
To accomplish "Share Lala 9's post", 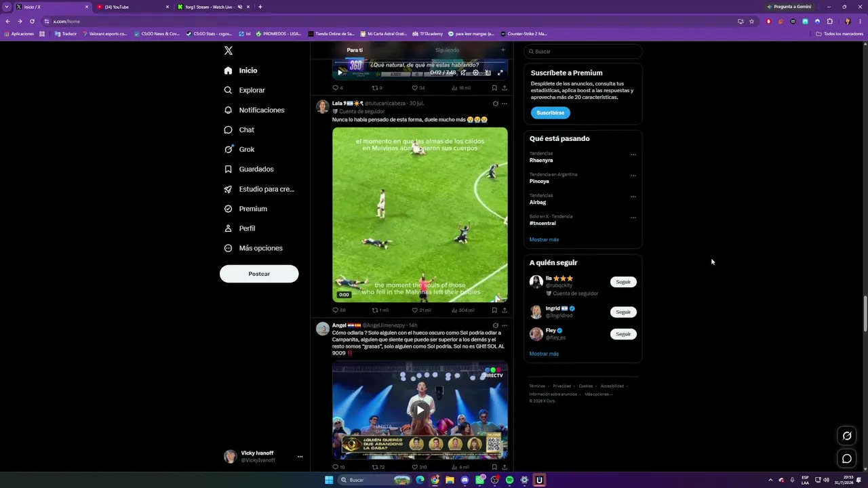I will 504,310.
